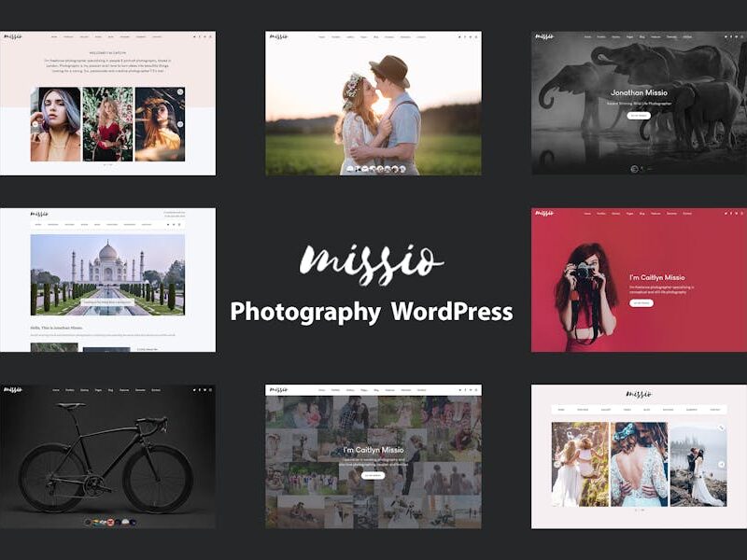Click the Missio logo above the kissing couple
This screenshot has width=747, height=560.
click(x=278, y=36)
